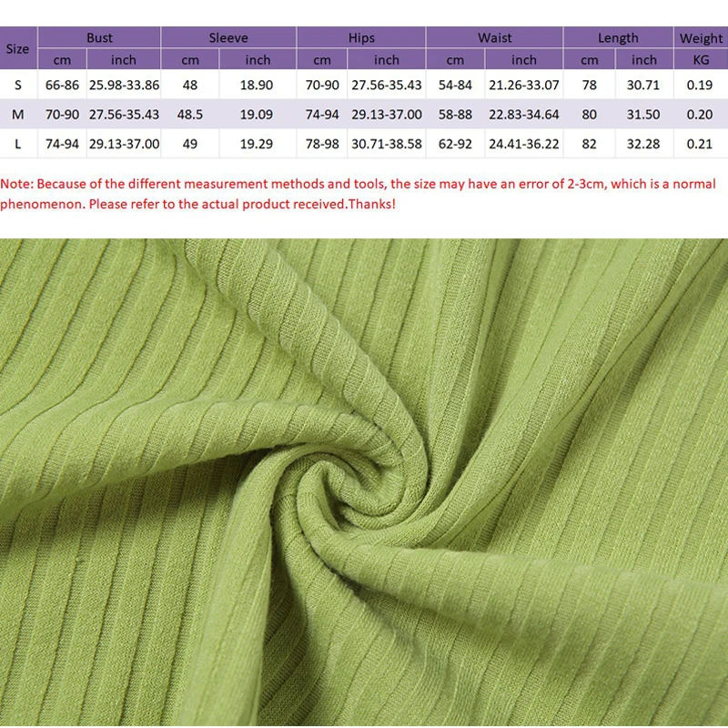
Task: Click length value 78 cm
Action: (589, 85)
